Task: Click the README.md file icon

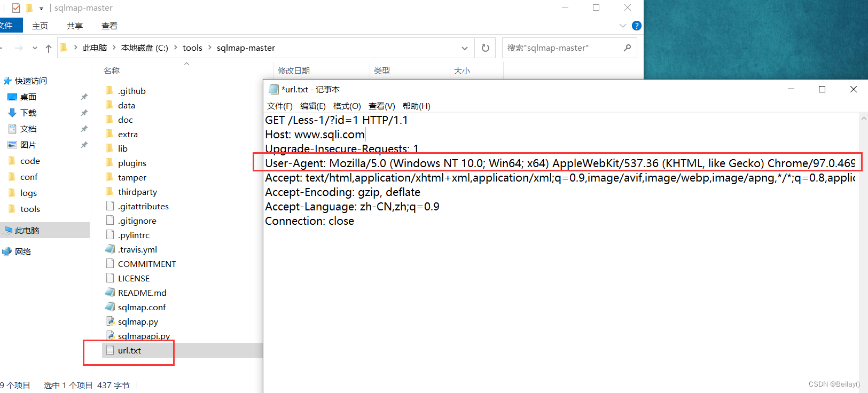Action: point(110,292)
